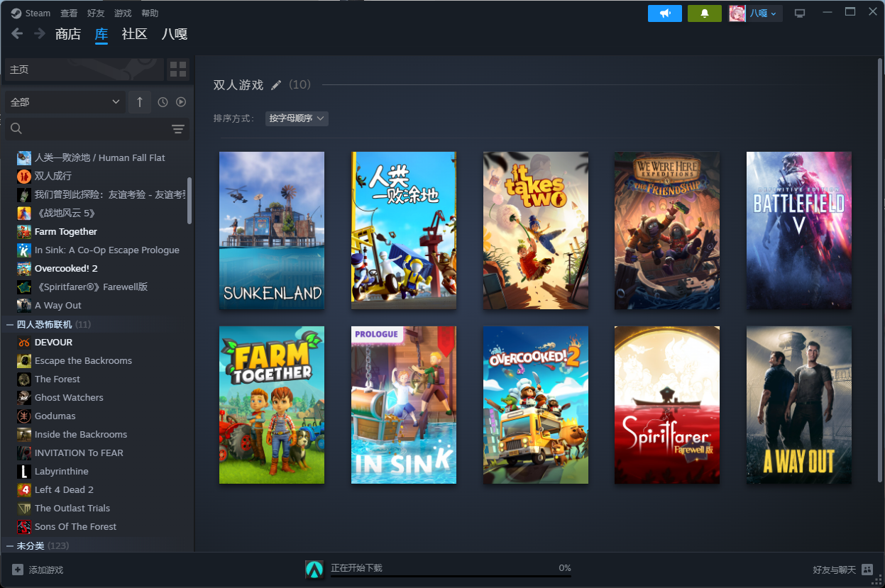Open the notifications bell

tap(705, 13)
